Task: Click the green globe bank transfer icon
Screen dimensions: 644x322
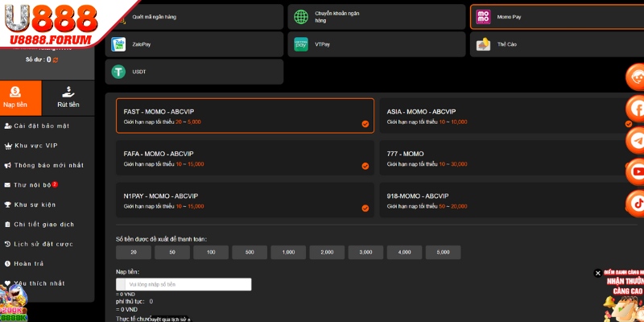Action: pyautogui.click(x=300, y=17)
